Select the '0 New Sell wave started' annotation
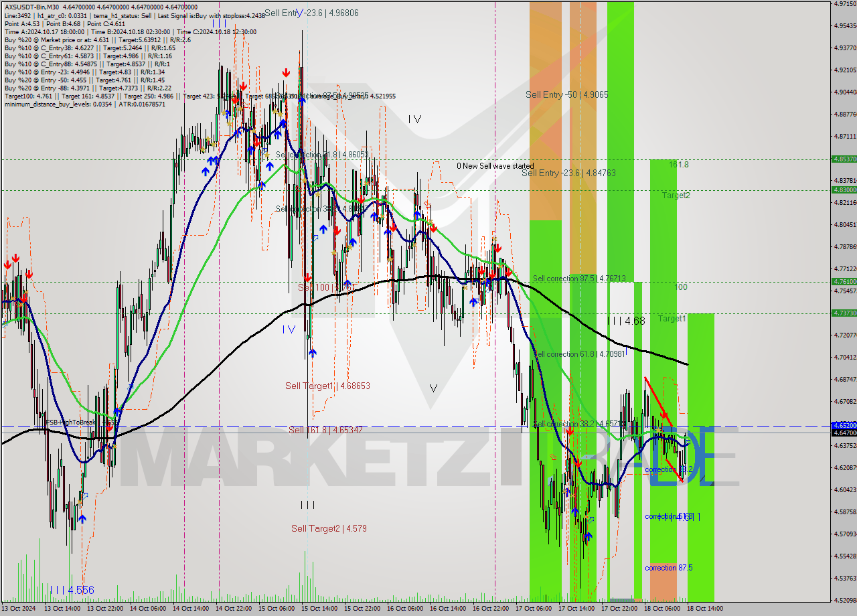 click(x=495, y=165)
